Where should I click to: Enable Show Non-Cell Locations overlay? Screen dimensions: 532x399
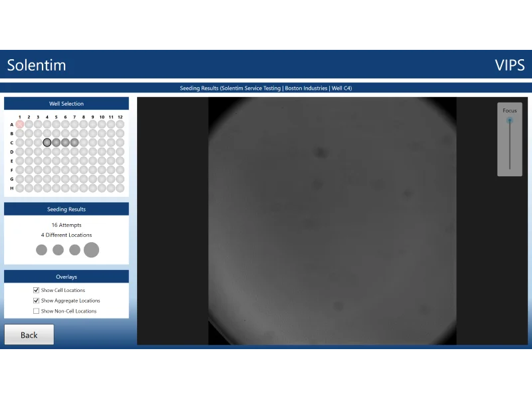pos(37,311)
